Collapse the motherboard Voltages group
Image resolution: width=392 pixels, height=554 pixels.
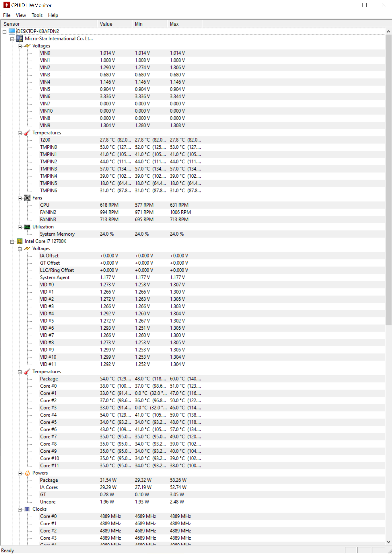[x=20, y=46]
